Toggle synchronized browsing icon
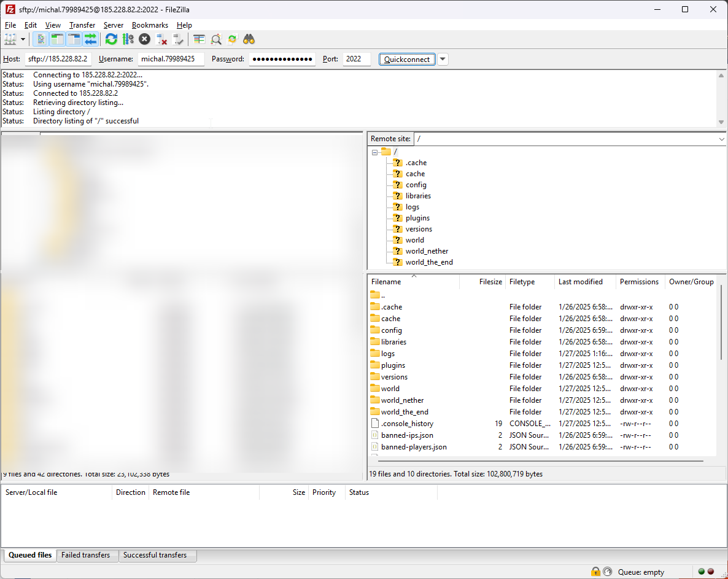This screenshot has width=728, height=579. (233, 39)
